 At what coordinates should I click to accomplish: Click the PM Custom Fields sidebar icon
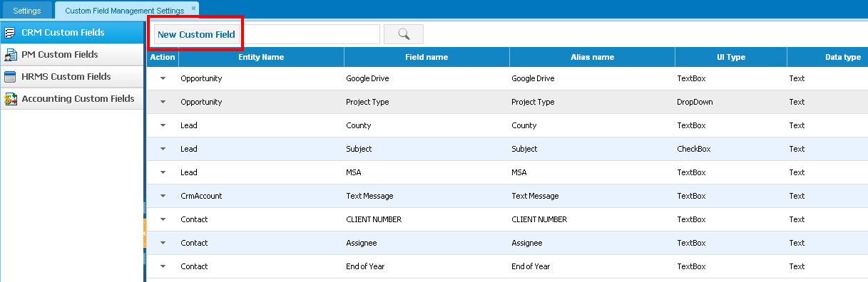(10, 55)
